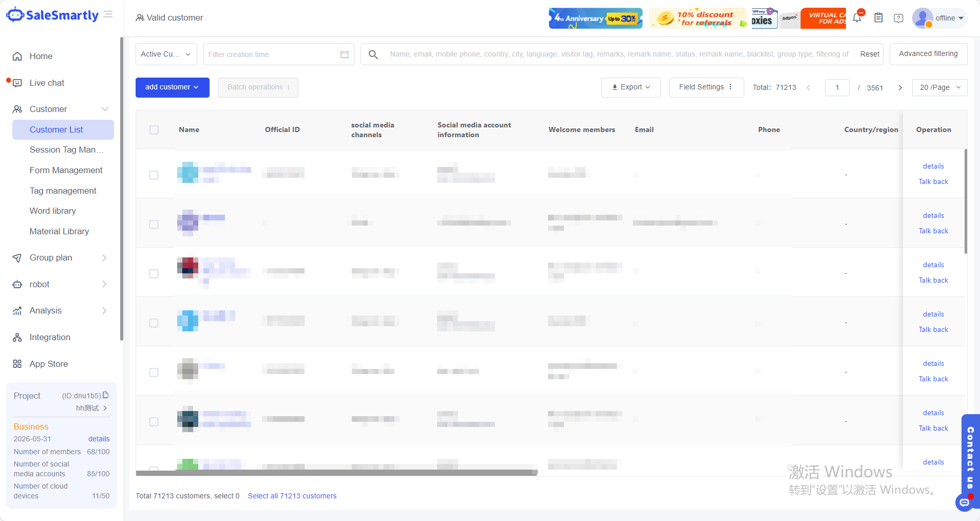This screenshot has height=521, width=980.
Task: Click the Advanced filtering button
Action: pos(928,54)
